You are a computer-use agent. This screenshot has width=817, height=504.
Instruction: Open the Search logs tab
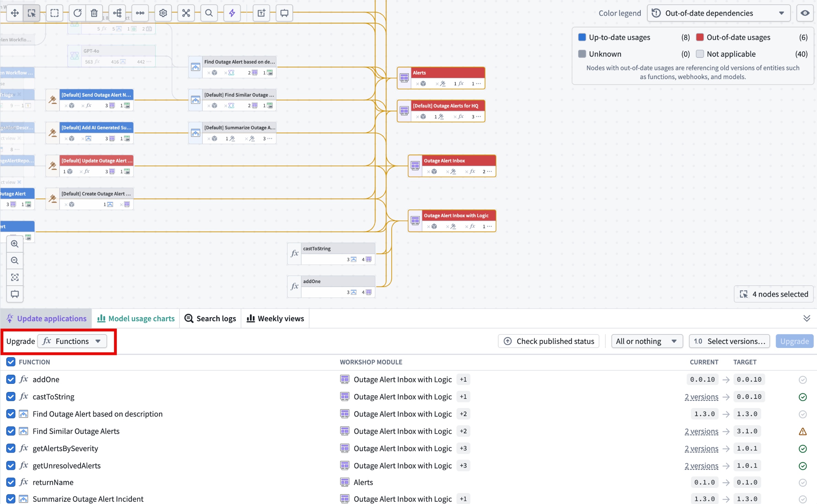[x=210, y=319]
